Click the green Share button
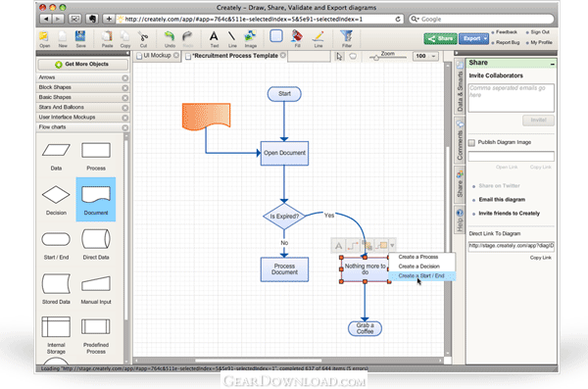The image size is (588, 389). point(440,38)
